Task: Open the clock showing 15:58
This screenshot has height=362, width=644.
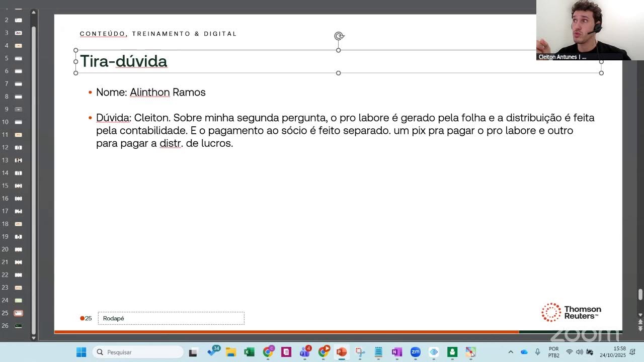Action: (613, 352)
